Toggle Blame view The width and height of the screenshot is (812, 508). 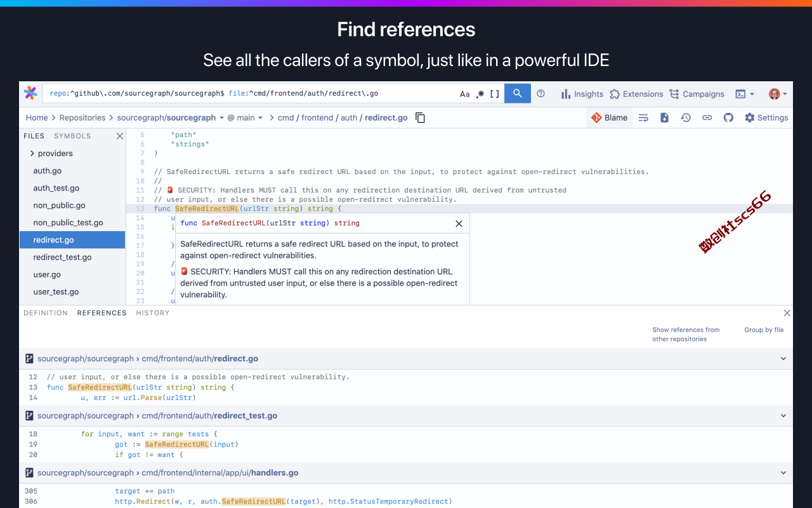click(x=609, y=117)
